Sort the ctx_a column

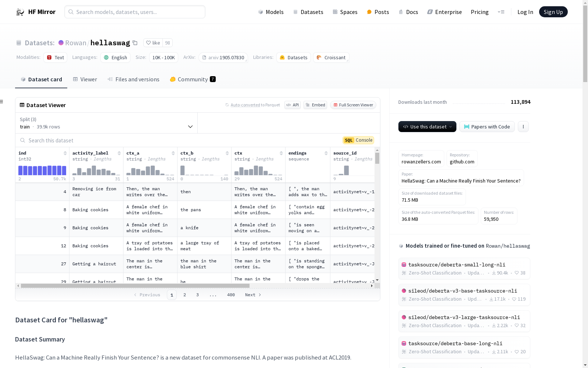point(173,153)
